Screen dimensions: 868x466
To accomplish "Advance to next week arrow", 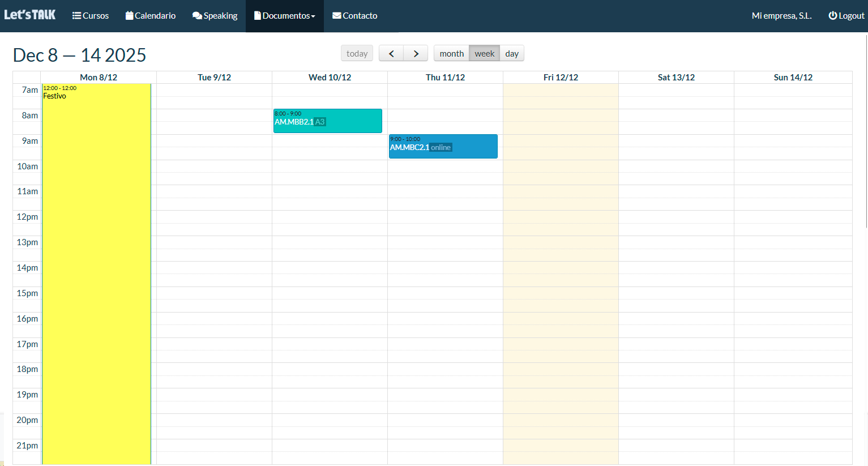I will point(416,53).
